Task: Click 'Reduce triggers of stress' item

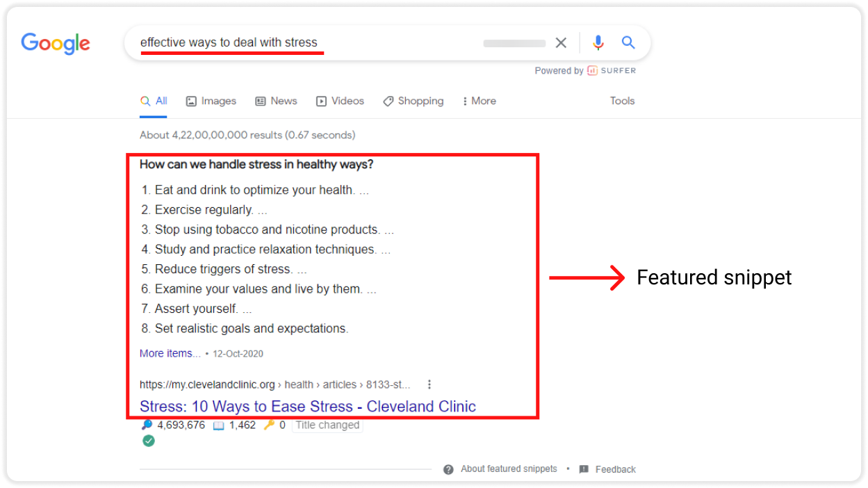Action: point(224,269)
